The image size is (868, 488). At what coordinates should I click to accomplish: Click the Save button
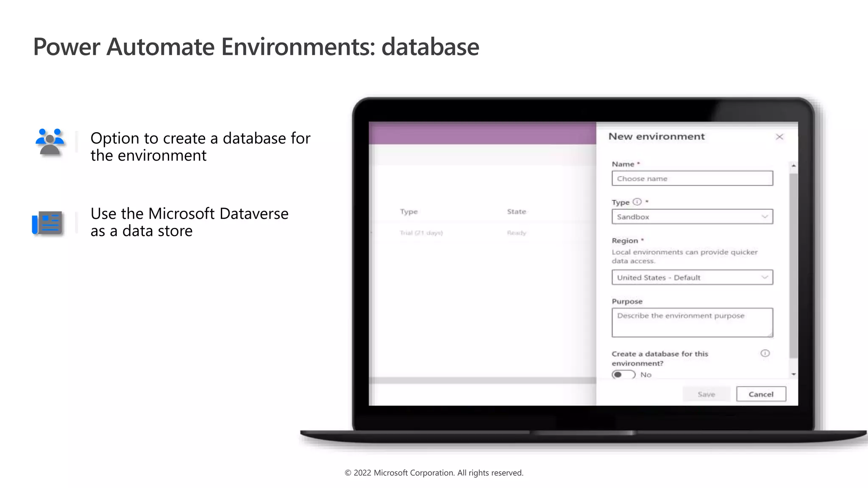(707, 394)
